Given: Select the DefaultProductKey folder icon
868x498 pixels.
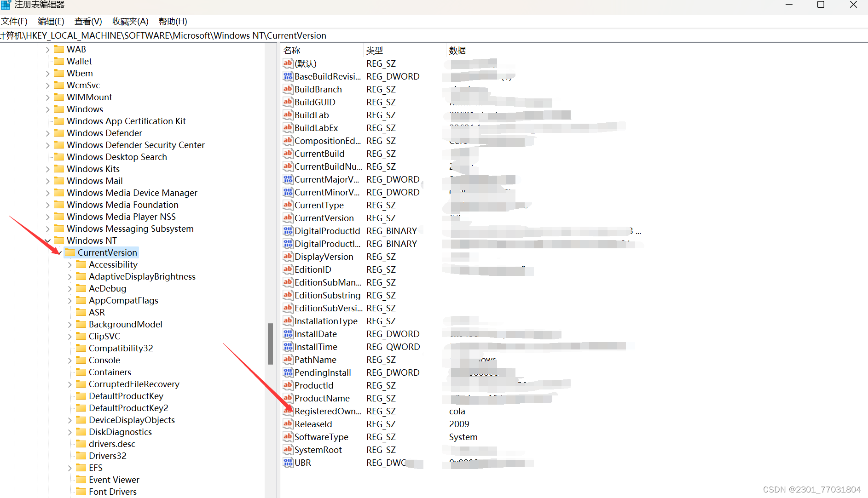Looking at the screenshot, I should (81, 395).
